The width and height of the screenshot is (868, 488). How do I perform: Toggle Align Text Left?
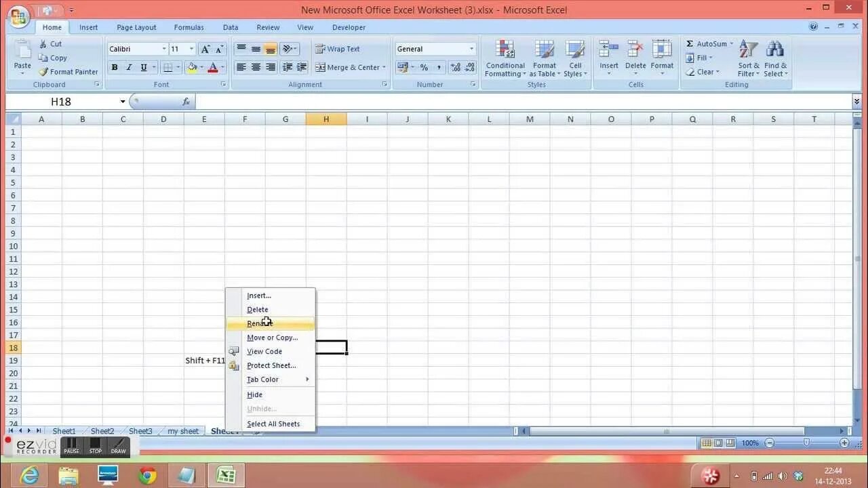click(241, 67)
